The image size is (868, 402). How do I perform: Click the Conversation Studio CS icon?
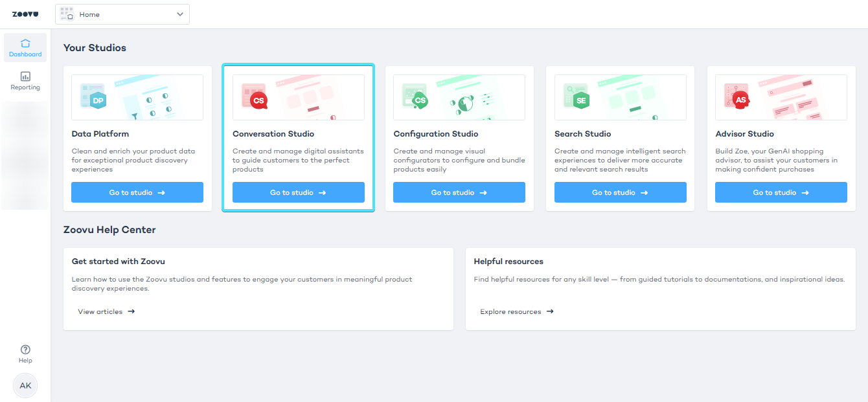pyautogui.click(x=258, y=100)
